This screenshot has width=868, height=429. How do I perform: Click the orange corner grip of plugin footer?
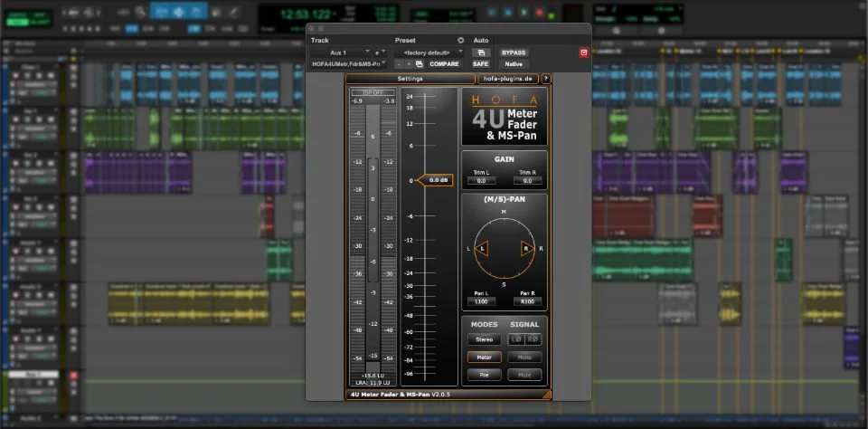546,395
